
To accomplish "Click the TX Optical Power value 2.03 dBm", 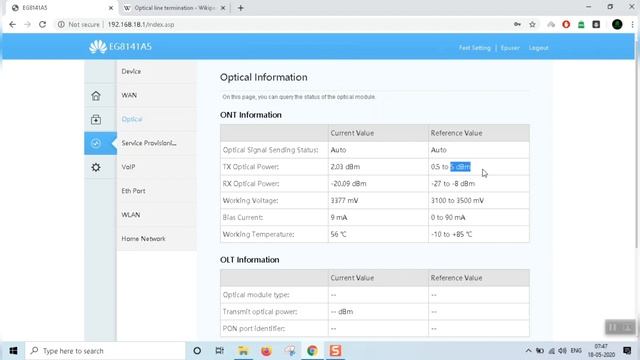I will (345, 167).
